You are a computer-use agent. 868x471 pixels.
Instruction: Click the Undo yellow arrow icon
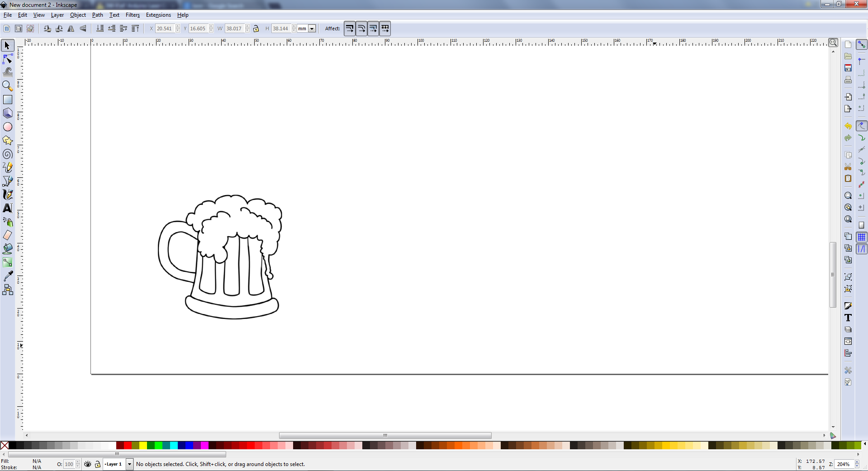coord(848,126)
